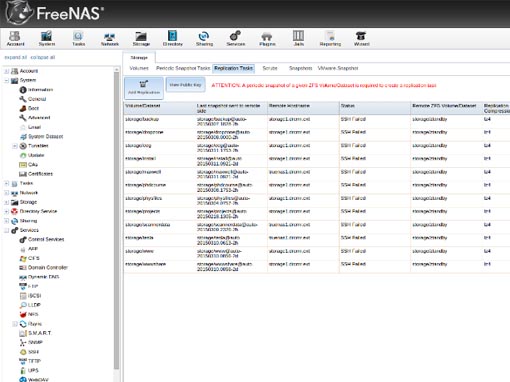Open Tasks from the top toolbar

78,38
